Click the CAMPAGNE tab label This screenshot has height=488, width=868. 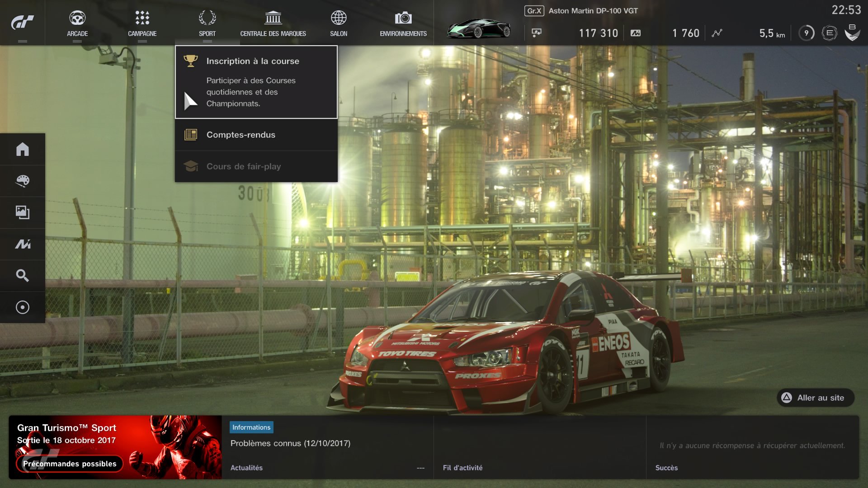pos(142,34)
